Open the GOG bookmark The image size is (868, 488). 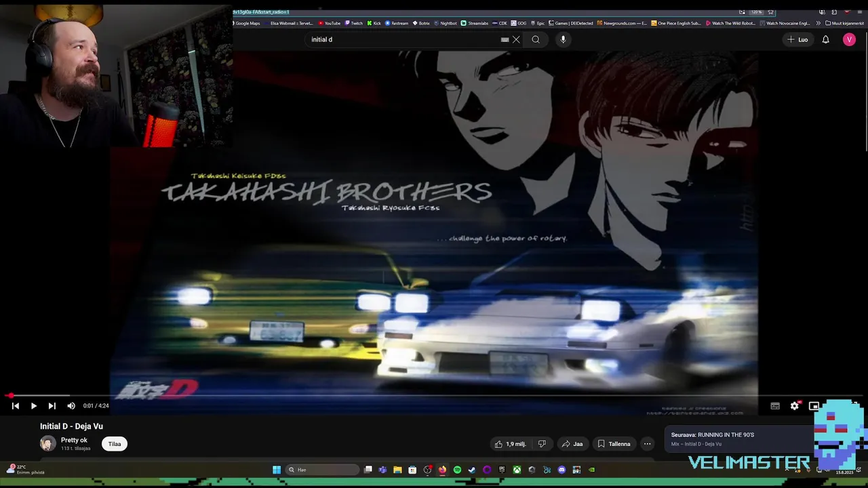[519, 23]
